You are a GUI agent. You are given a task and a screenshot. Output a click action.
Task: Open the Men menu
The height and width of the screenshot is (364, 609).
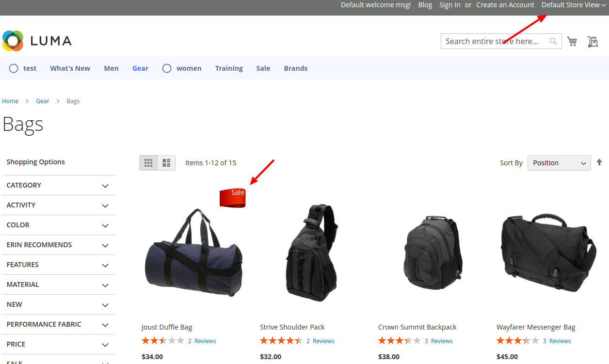[111, 68]
